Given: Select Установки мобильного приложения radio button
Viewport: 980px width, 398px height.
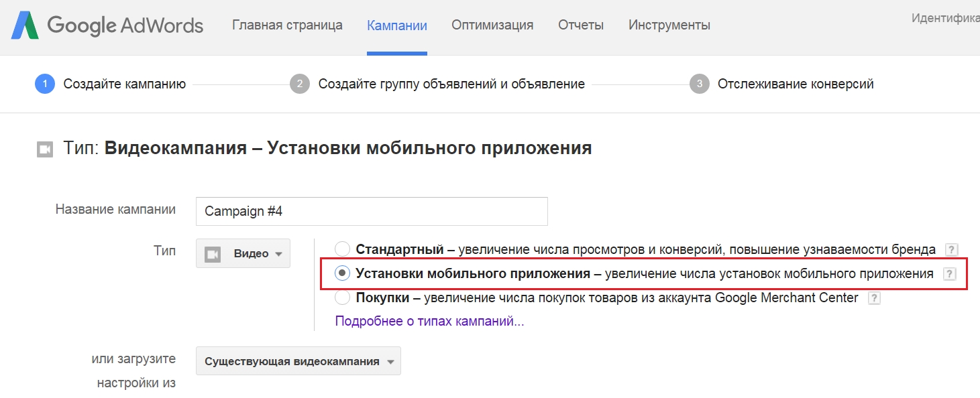Looking at the screenshot, I should [x=343, y=273].
